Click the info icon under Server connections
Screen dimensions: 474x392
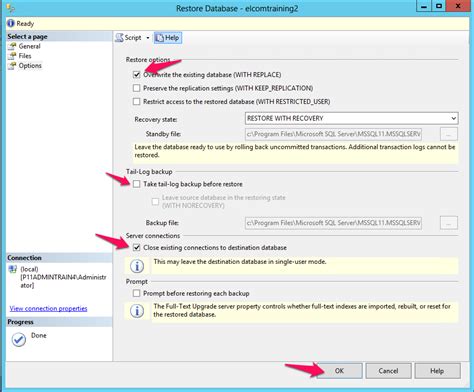137,266
